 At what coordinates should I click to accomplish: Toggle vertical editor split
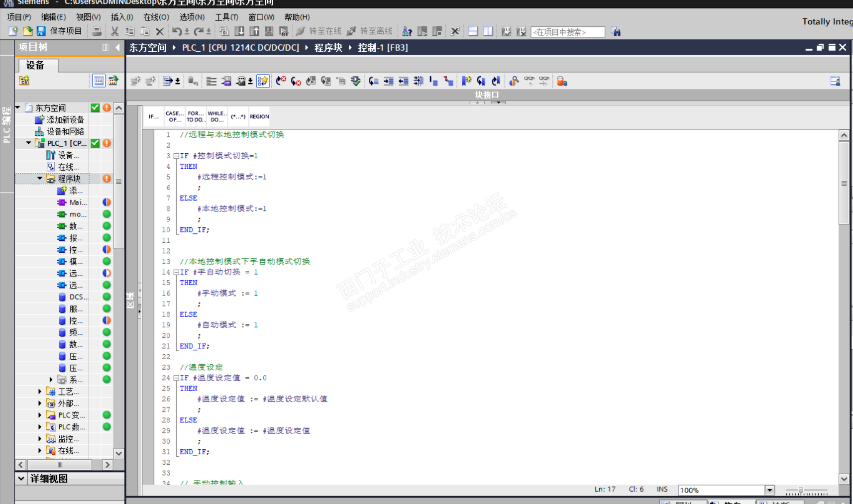click(x=488, y=31)
